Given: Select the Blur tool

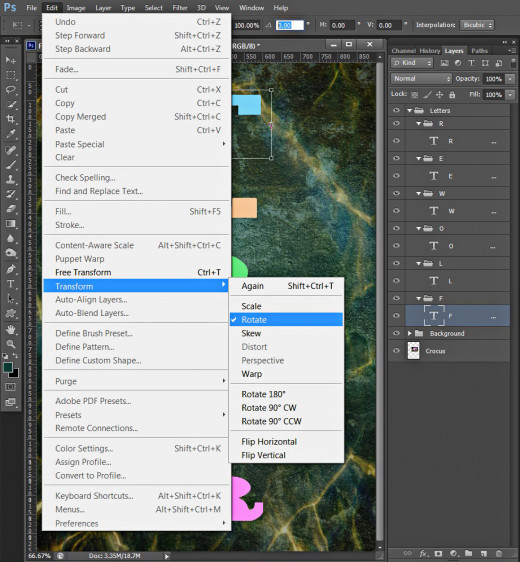Looking at the screenshot, I should [11, 238].
